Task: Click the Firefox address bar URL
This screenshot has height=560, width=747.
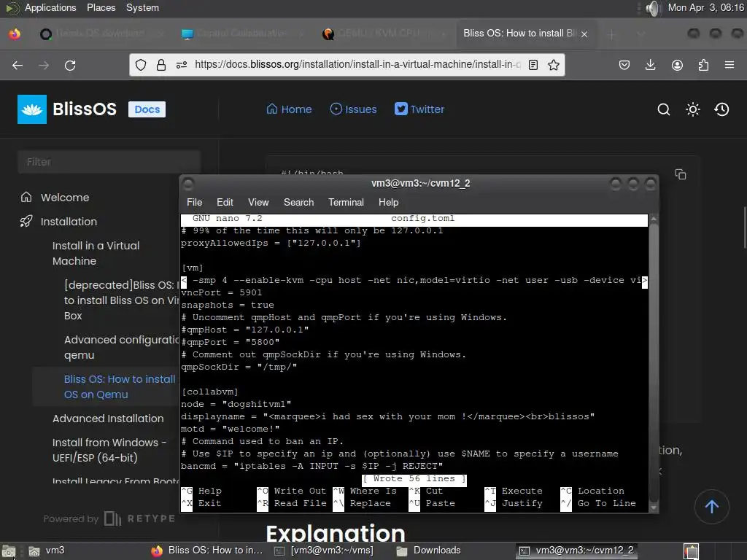Action: pyautogui.click(x=357, y=65)
